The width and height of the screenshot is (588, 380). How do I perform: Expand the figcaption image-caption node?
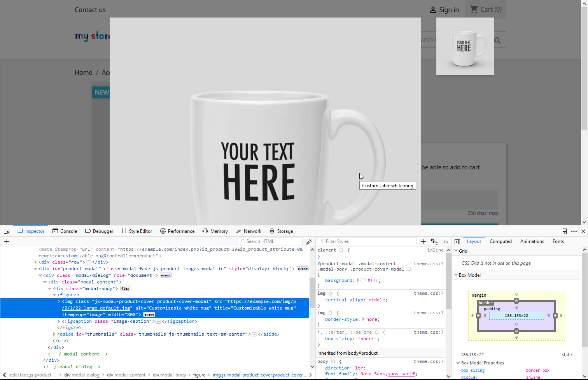tap(59, 322)
